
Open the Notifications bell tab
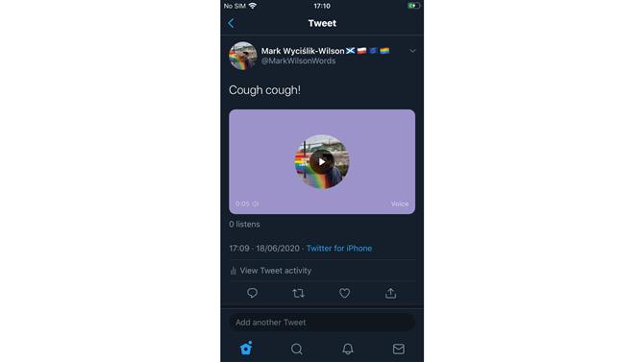pos(348,349)
